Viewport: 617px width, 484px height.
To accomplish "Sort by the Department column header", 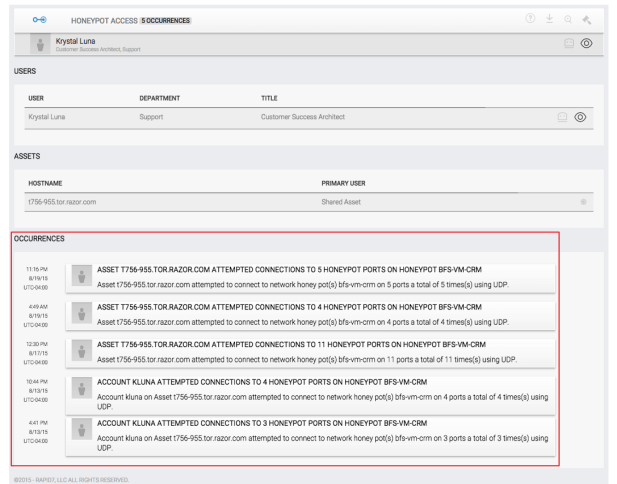I will click(x=163, y=98).
